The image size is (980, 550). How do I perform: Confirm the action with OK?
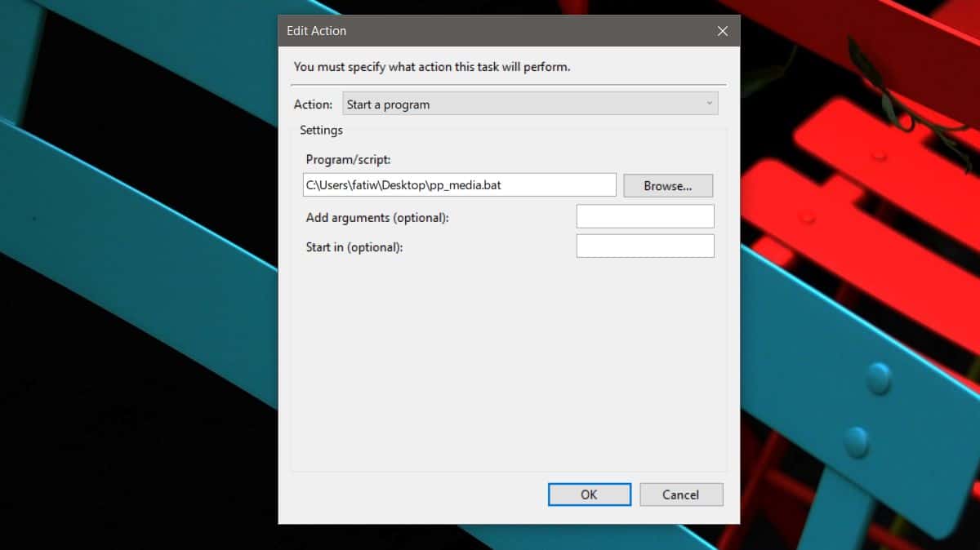pyautogui.click(x=590, y=495)
